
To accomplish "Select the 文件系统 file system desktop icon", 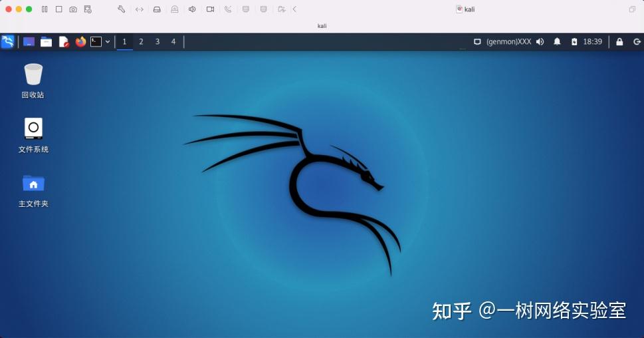I will [x=33, y=136].
